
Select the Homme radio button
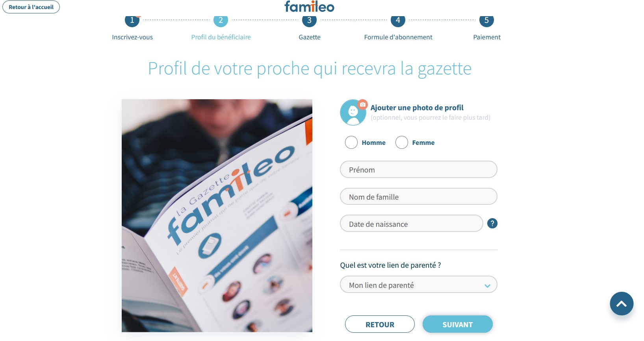[x=351, y=143]
